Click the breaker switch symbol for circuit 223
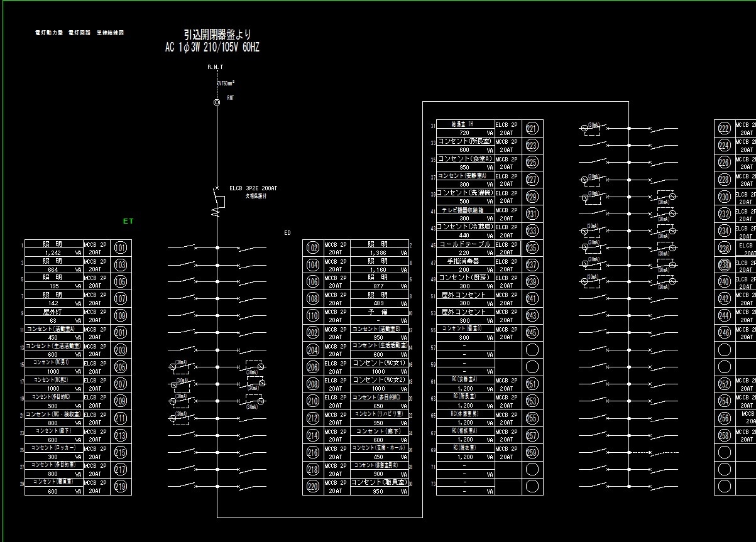The width and height of the screenshot is (756, 542). (594, 144)
